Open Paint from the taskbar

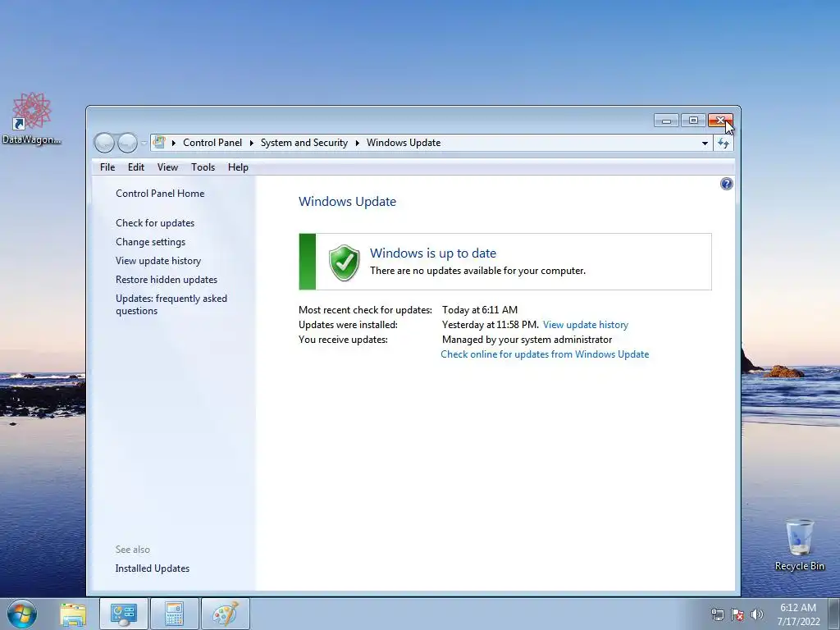coord(226,614)
